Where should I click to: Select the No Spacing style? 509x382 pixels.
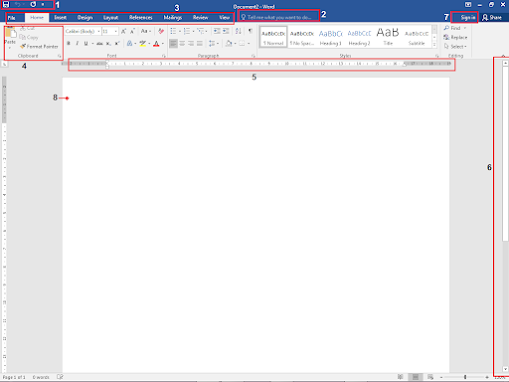click(x=302, y=37)
